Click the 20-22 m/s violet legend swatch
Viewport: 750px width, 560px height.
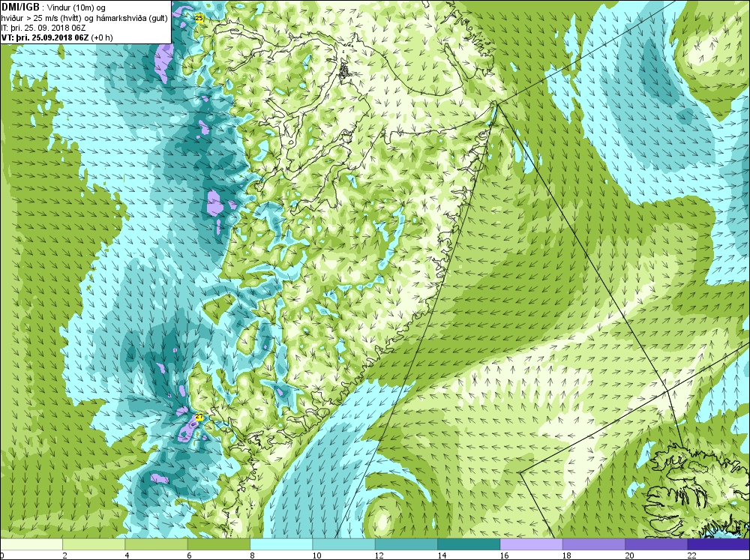click(x=656, y=544)
